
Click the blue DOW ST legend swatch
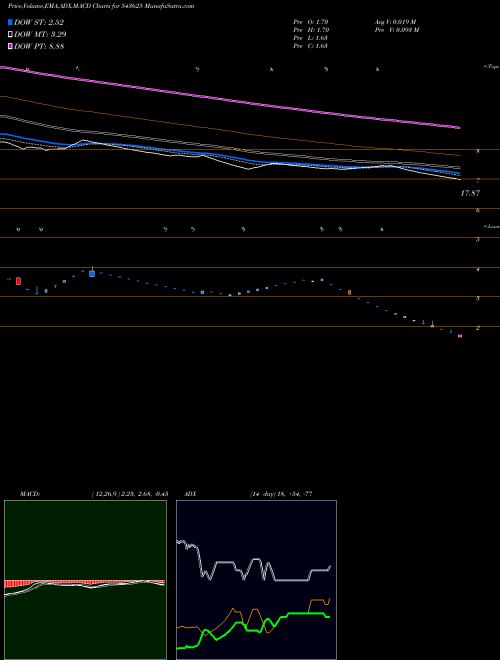coord(10,22)
